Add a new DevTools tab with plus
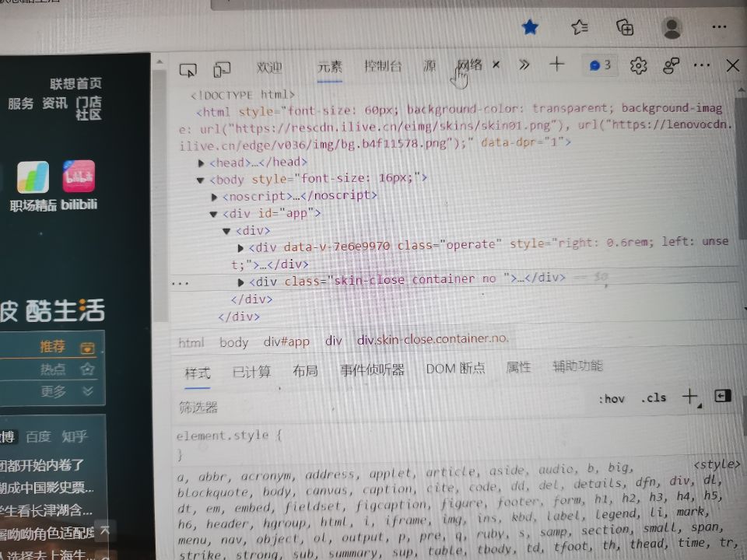747x560 pixels. pos(556,64)
